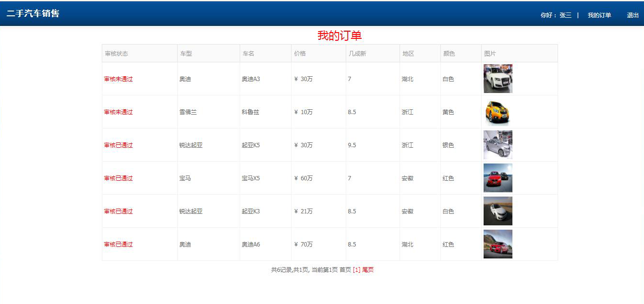Click the 二手汽车销售 site title
Viewport: 644px width, 304px height.
coord(33,13)
